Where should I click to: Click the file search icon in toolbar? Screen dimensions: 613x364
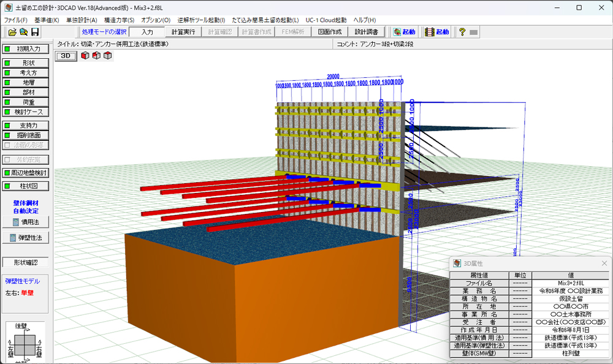click(x=23, y=32)
